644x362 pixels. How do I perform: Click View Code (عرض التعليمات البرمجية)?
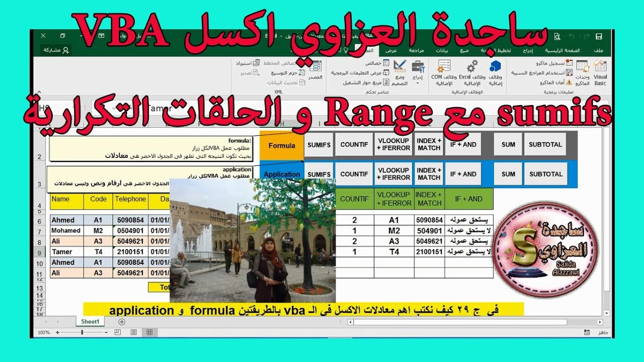(360, 73)
